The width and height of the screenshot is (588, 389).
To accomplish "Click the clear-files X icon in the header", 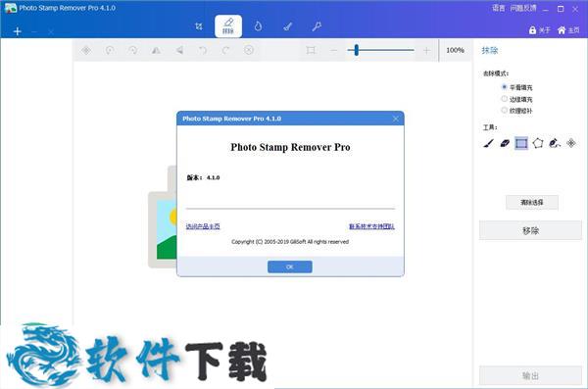I will (51, 32).
